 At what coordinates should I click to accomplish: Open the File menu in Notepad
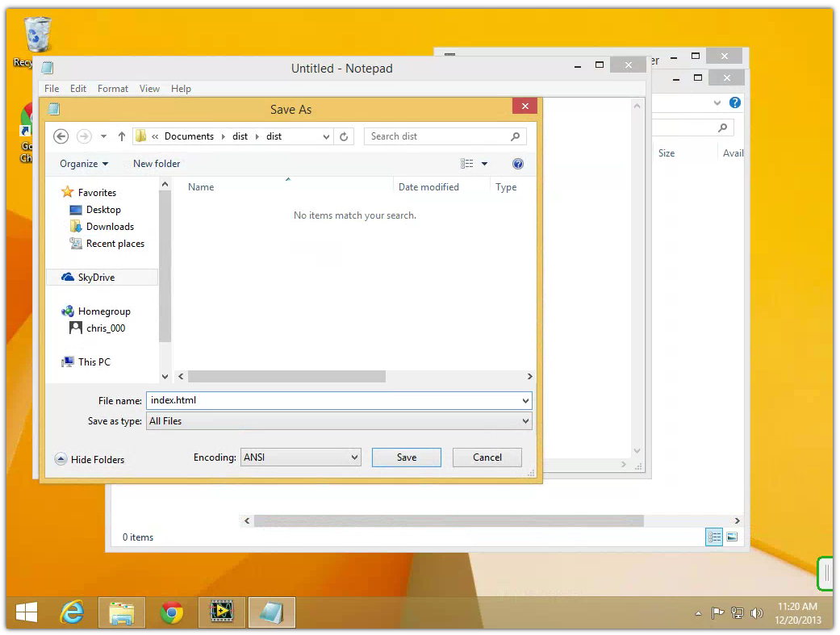click(x=52, y=89)
